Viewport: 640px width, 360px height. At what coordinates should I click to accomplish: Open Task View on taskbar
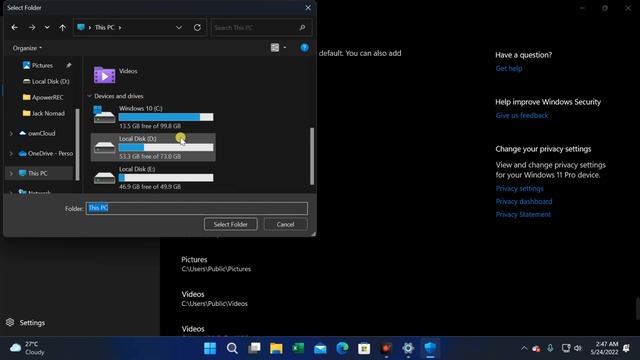tap(254, 348)
